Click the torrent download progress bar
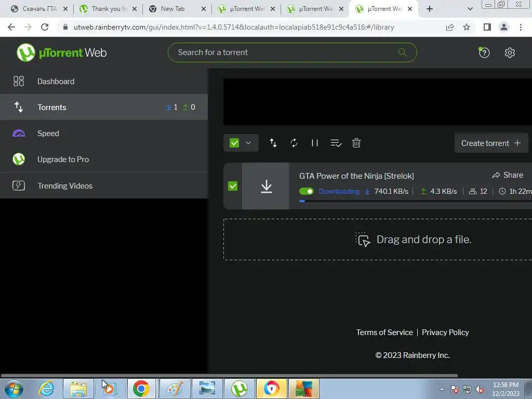This screenshot has height=399, width=532. [x=415, y=201]
